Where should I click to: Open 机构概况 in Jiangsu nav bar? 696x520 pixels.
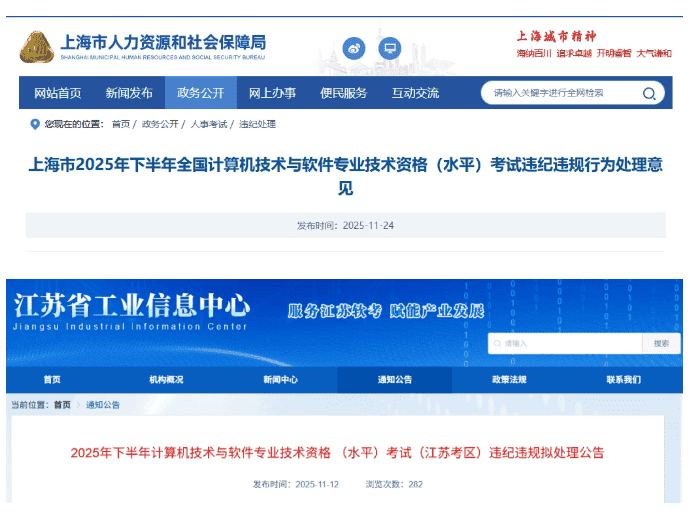166,380
